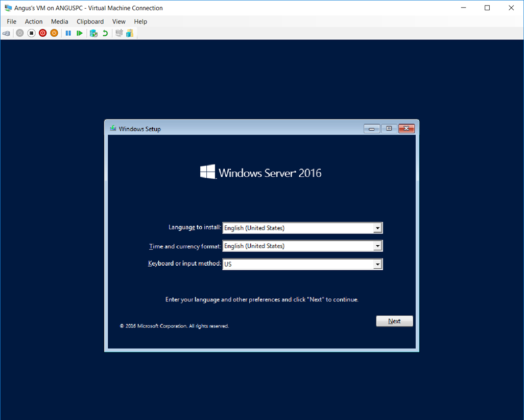The width and height of the screenshot is (524, 420).
Task: Click the Windows Setup title bar icon
Action: 113,128
